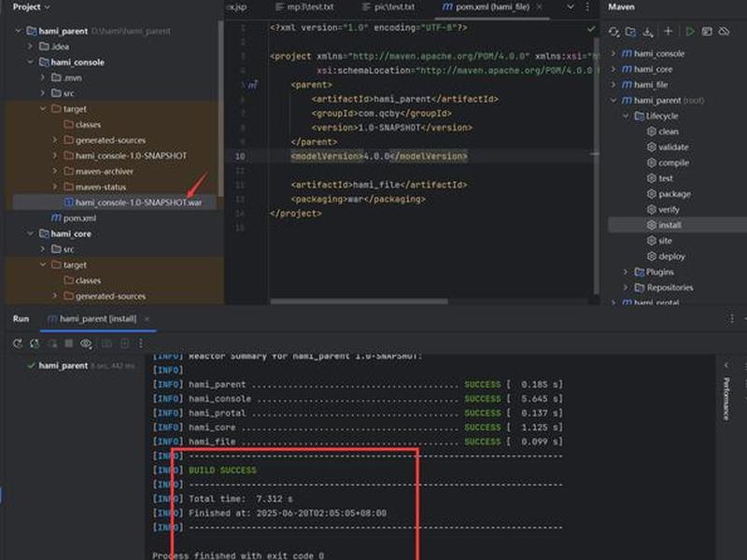Expand Plugins node in Maven panel
This screenshot has height=560, width=747.
click(626, 272)
